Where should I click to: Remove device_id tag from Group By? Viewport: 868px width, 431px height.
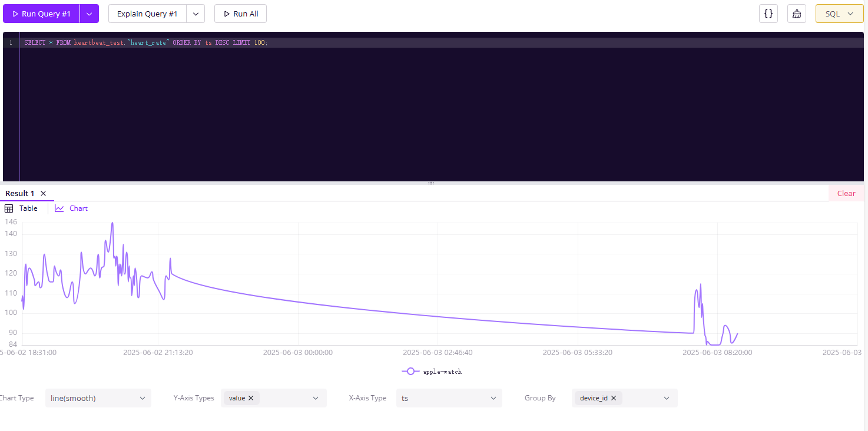coord(614,398)
